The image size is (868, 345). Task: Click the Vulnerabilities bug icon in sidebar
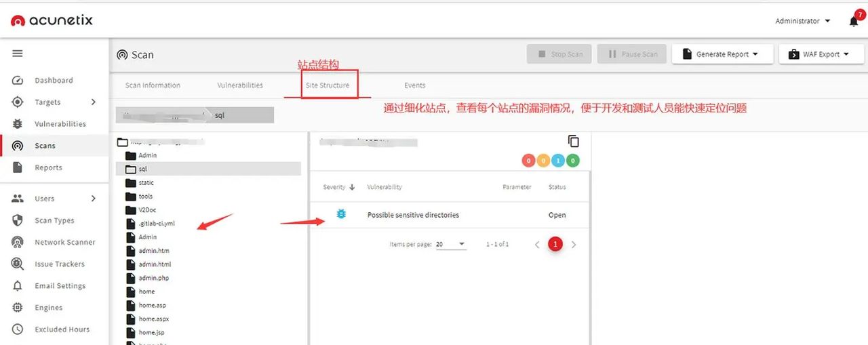pos(18,124)
